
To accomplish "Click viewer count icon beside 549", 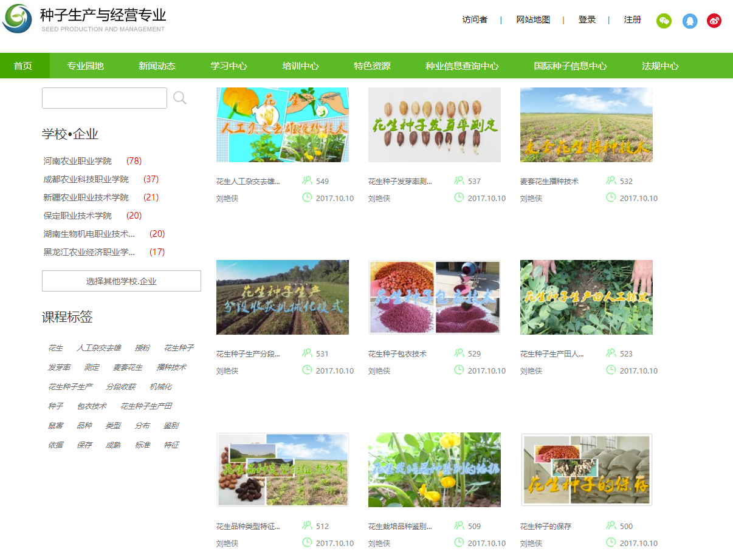I will coord(307,180).
